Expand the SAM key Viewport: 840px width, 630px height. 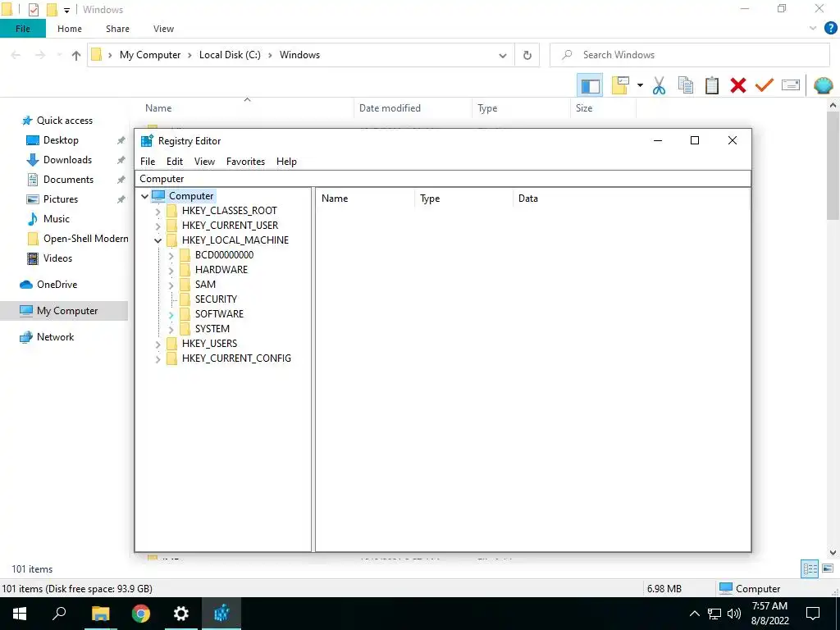[171, 285]
